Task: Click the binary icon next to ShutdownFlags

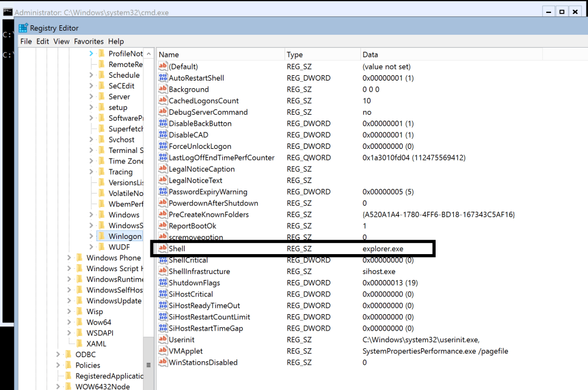Action: point(163,282)
